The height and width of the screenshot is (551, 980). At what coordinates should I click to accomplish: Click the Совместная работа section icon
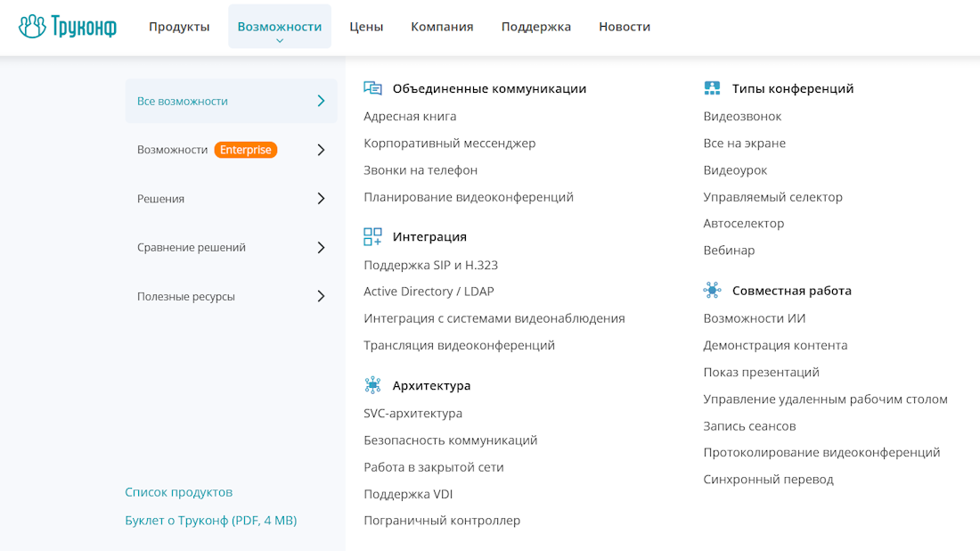pos(712,290)
